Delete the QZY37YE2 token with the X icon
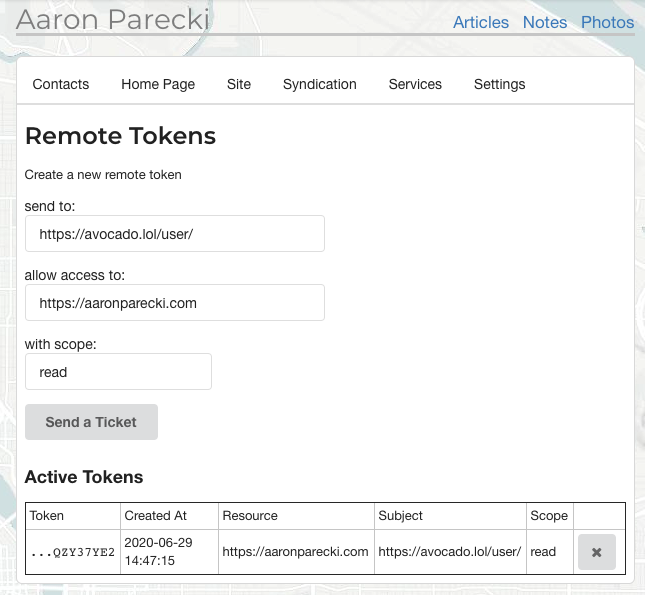The width and height of the screenshot is (645, 595). 596,552
